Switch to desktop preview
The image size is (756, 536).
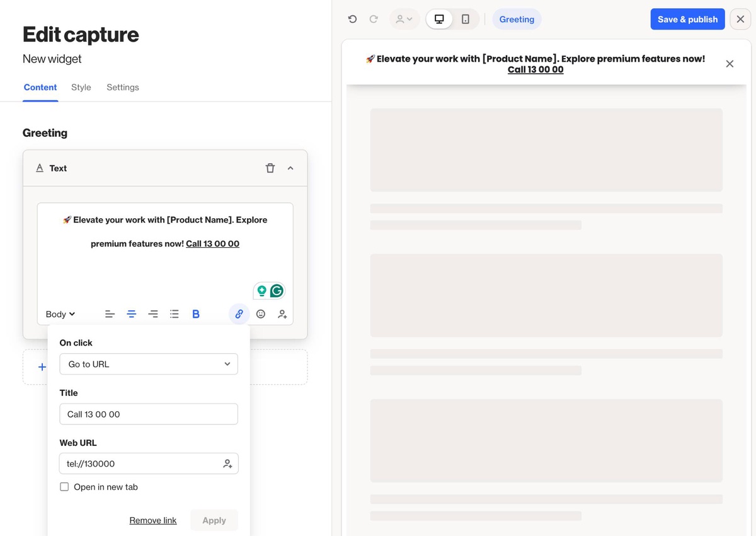[439, 19]
